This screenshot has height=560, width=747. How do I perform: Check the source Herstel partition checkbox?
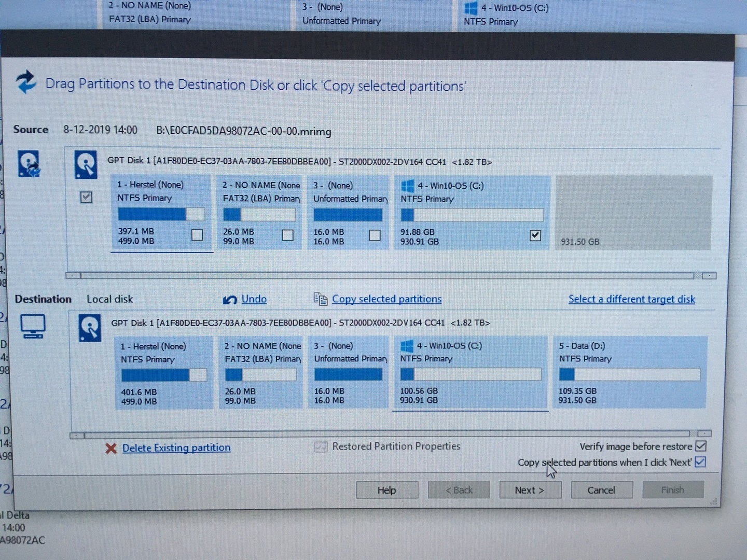[197, 235]
